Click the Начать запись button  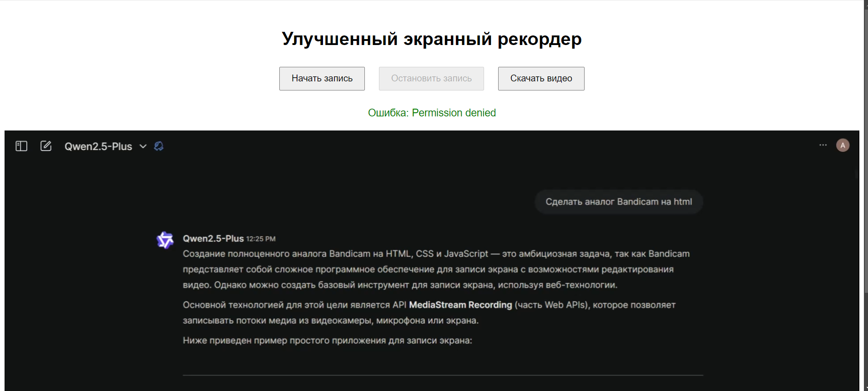322,79
